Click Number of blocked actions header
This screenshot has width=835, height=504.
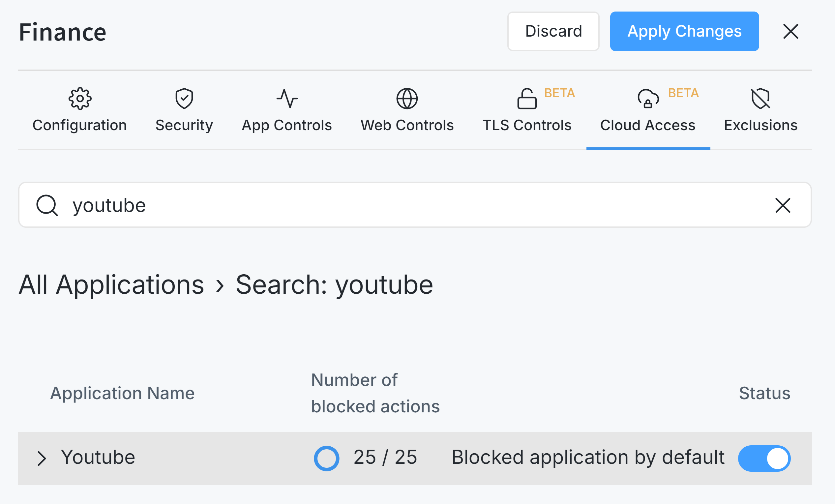[x=375, y=394]
